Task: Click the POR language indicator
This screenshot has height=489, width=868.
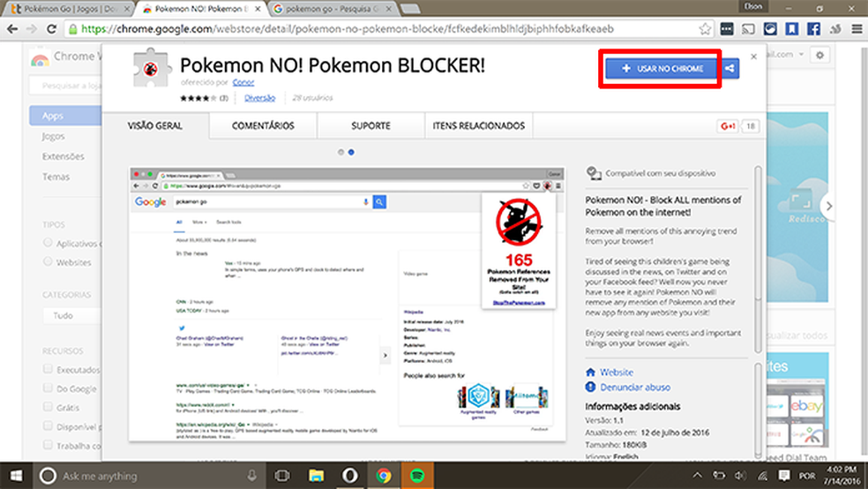Action: [x=806, y=476]
